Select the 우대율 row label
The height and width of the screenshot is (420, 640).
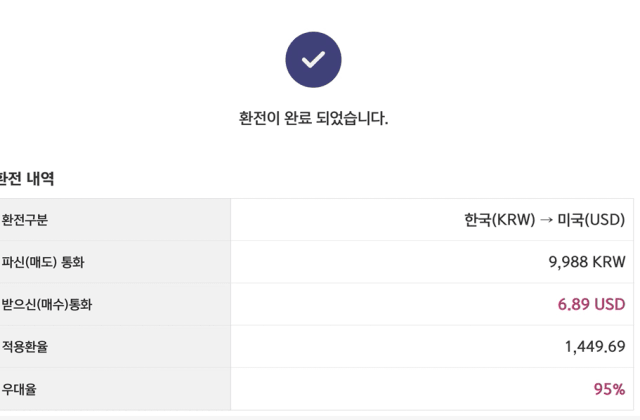click(x=19, y=389)
